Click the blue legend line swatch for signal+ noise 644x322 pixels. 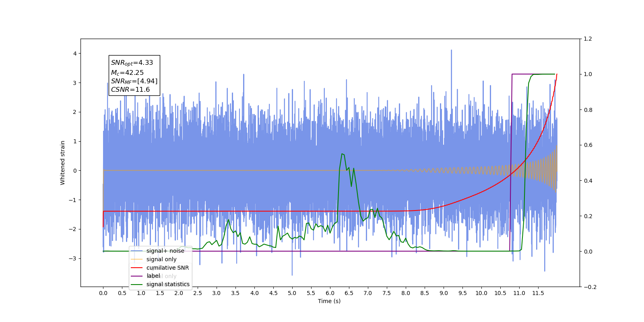pos(137,251)
